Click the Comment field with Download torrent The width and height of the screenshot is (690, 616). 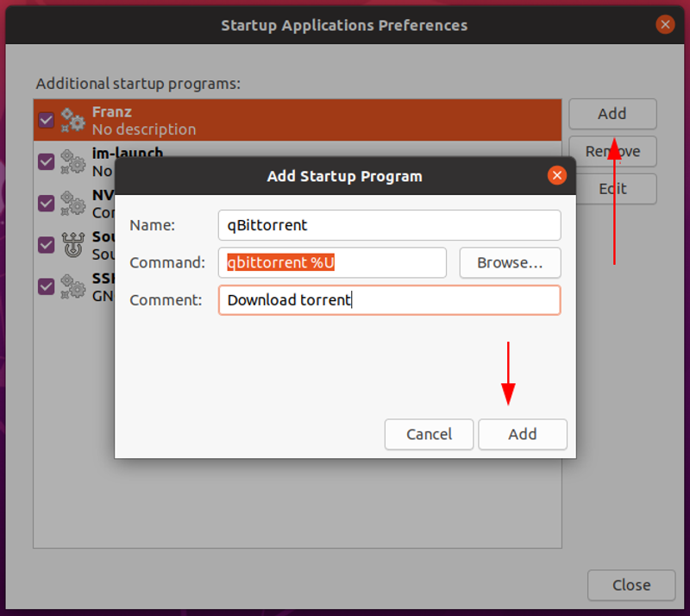coord(390,300)
